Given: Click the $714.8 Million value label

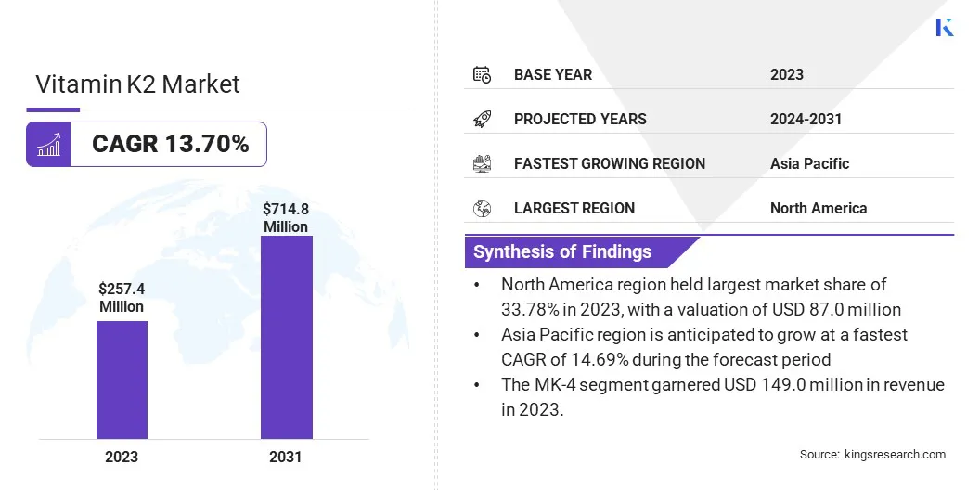Looking at the screenshot, I should 286,218.
